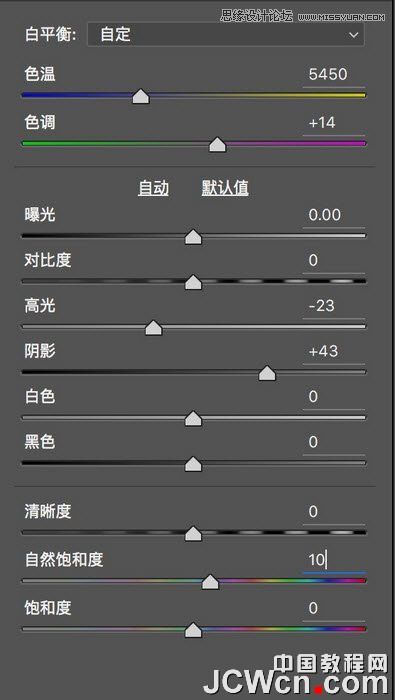Click the 色温 slider handle

(x=141, y=96)
